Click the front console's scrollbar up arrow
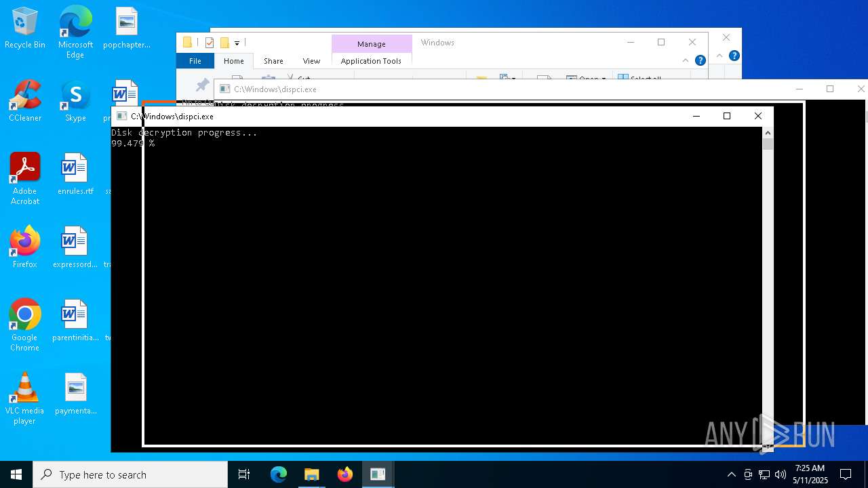868x488 pixels. pyautogui.click(x=768, y=133)
